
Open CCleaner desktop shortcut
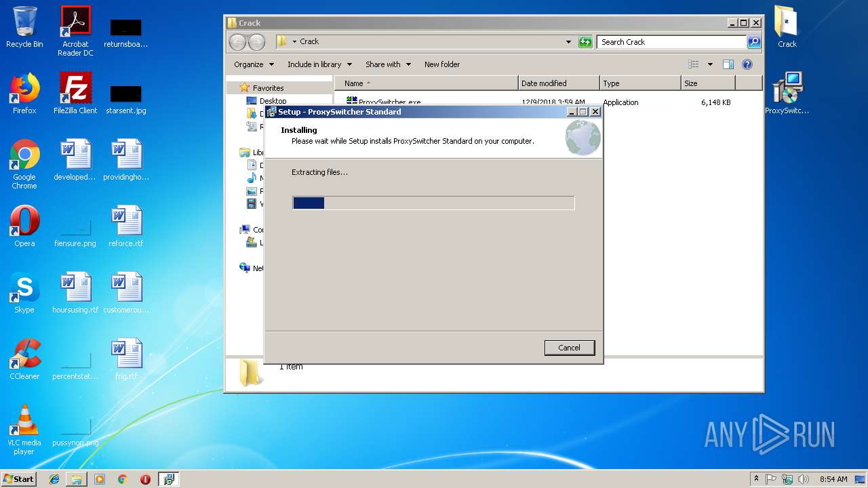(x=24, y=359)
